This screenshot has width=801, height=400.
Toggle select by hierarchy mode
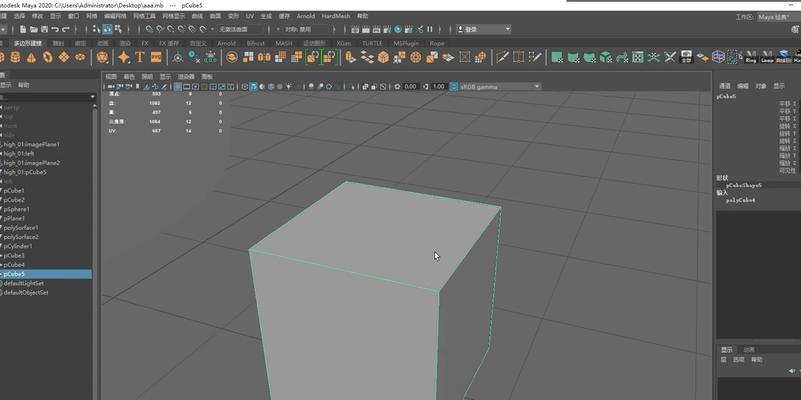[x=97, y=29]
